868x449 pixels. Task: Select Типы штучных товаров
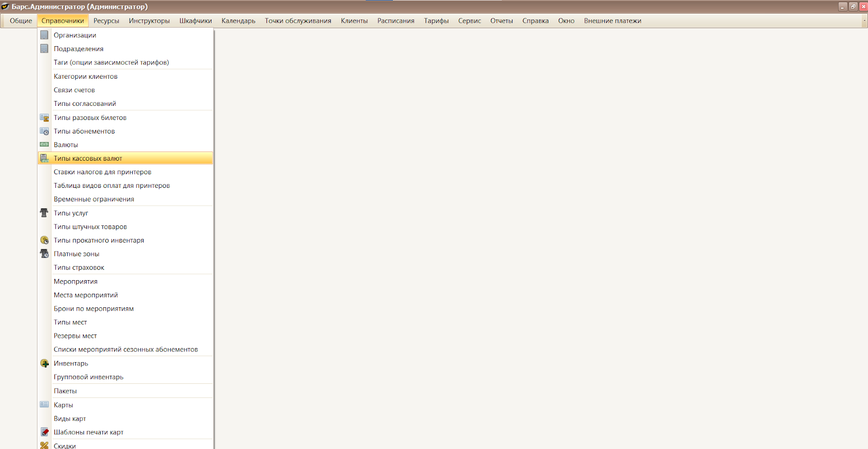click(125, 227)
